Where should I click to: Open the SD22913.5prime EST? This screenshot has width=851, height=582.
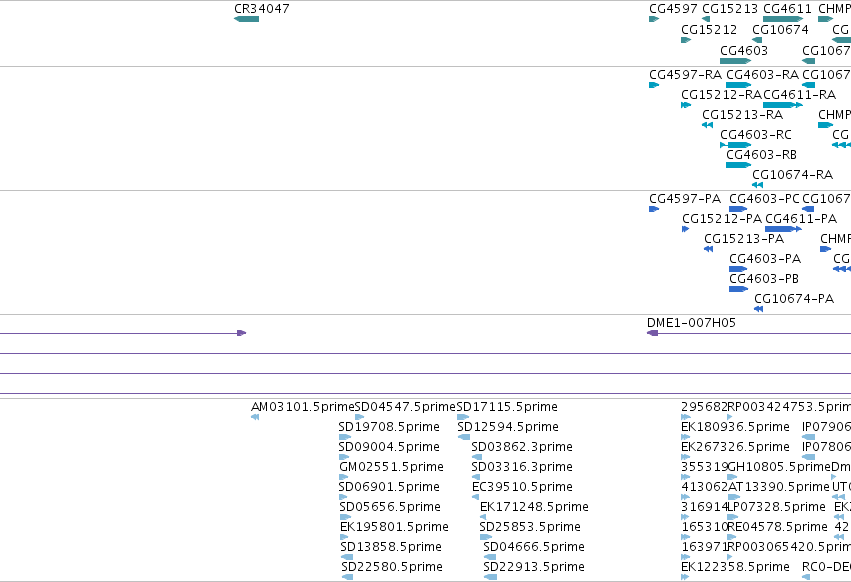pos(490,577)
